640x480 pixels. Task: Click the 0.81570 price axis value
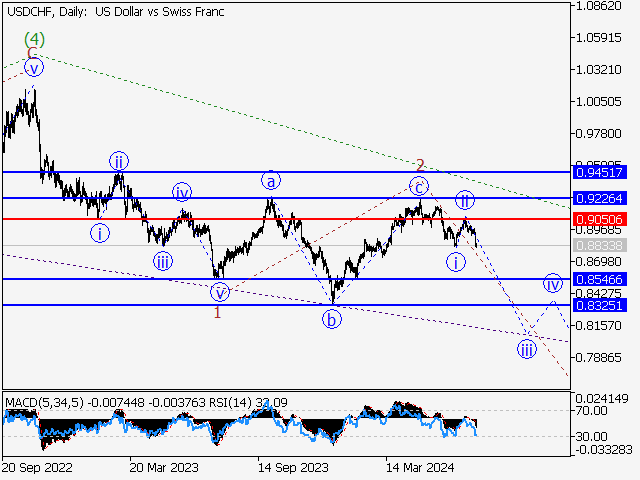(x=598, y=325)
